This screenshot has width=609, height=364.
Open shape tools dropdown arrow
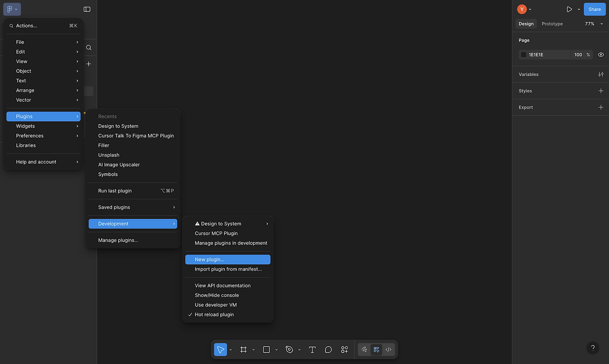[x=276, y=350]
